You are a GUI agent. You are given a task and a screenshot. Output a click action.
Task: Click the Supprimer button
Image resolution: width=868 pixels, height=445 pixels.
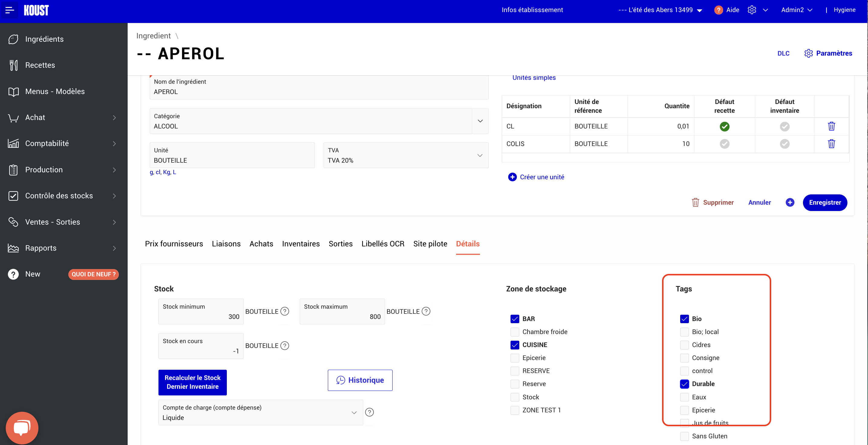[712, 203]
